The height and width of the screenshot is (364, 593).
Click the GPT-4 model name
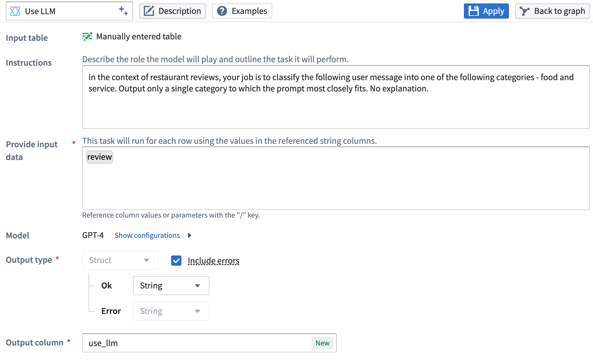(93, 235)
